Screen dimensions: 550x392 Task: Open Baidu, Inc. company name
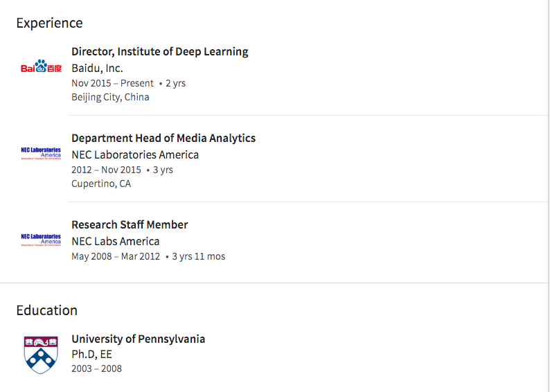(x=97, y=68)
